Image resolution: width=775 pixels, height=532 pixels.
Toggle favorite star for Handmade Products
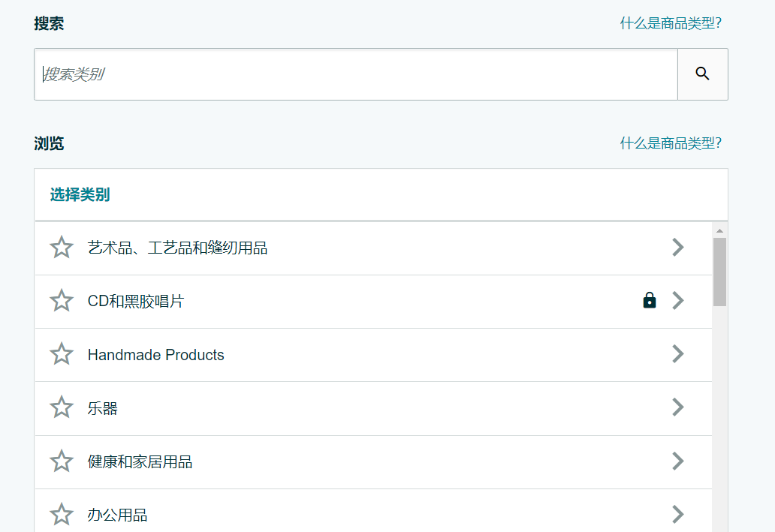62,354
